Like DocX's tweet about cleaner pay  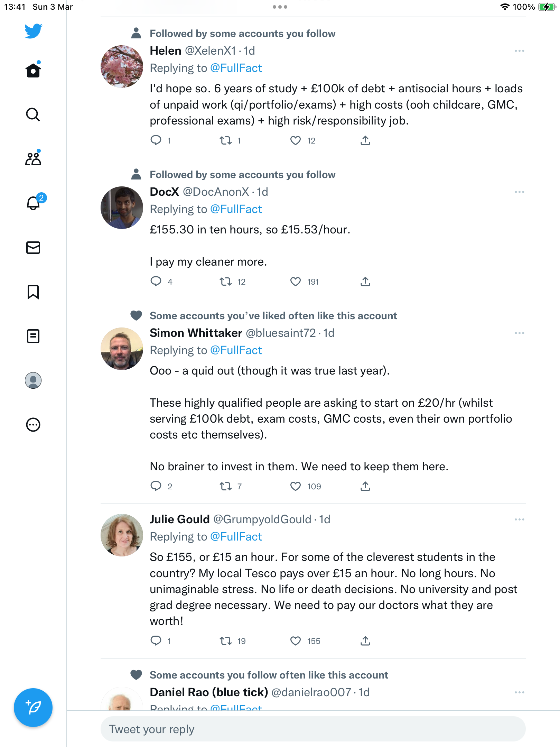[296, 282]
